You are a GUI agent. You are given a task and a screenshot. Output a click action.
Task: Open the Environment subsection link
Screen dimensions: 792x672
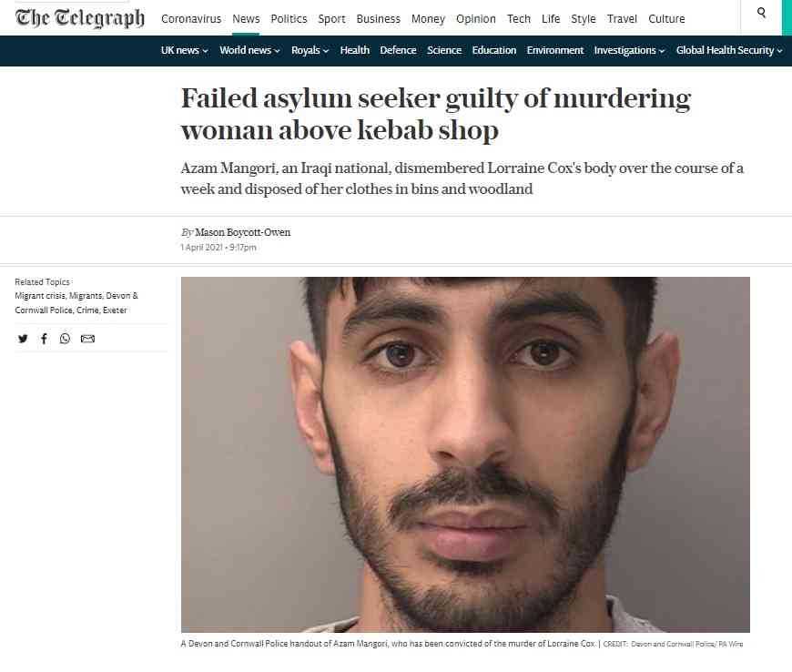pyautogui.click(x=554, y=50)
